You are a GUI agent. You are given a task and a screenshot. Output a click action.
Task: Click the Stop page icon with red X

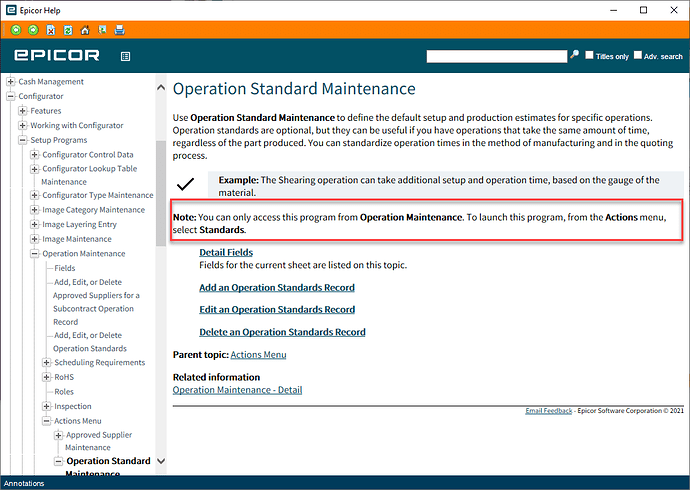pos(51,30)
